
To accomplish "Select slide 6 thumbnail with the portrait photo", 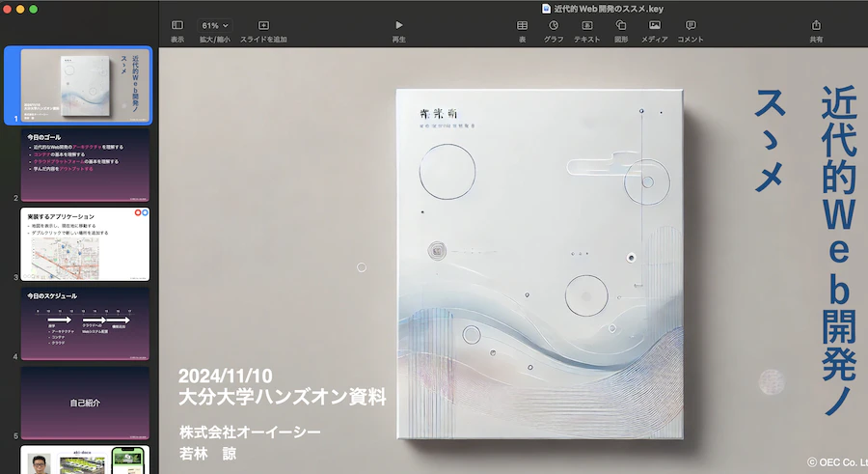I will coord(85,460).
